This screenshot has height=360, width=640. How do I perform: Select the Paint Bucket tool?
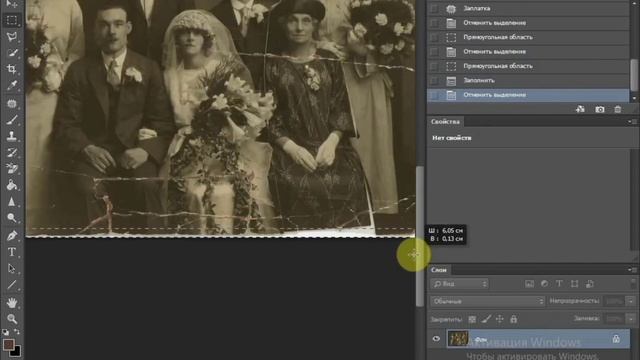tap(12, 185)
